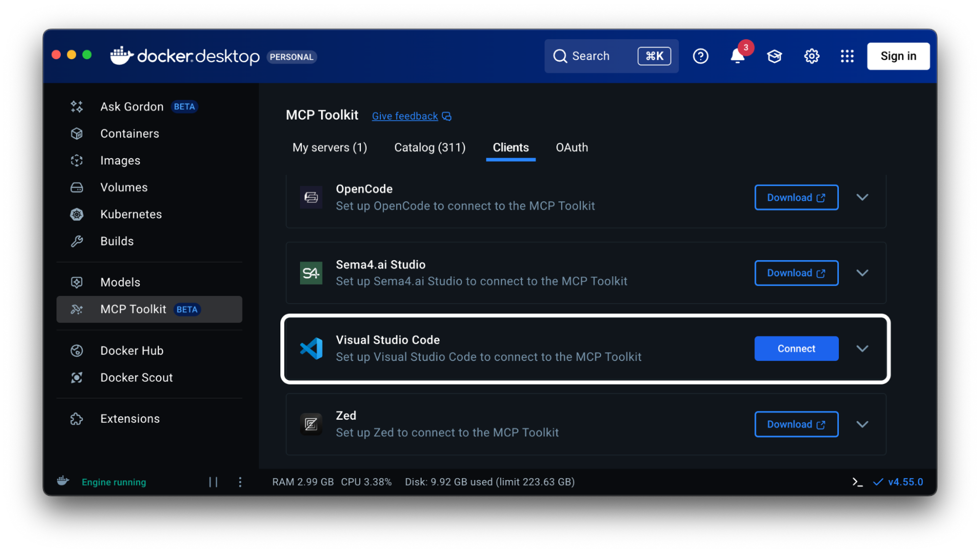The height and width of the screenshot is (553, 980).
Task: Pause the Docker engine
Action: click(213, 482)
